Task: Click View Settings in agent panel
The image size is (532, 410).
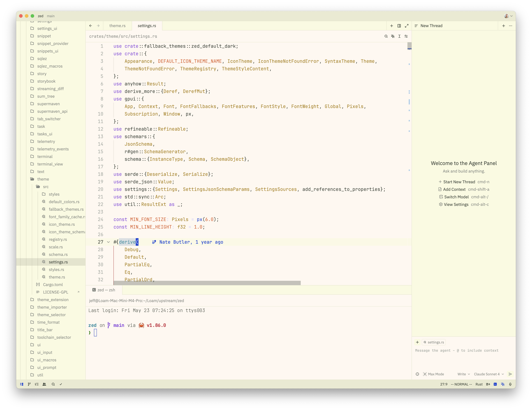Action: [464, 204]
